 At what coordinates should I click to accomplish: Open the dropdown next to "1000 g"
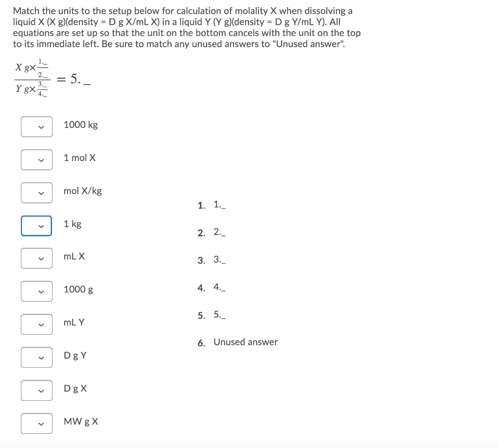[36, 291]
